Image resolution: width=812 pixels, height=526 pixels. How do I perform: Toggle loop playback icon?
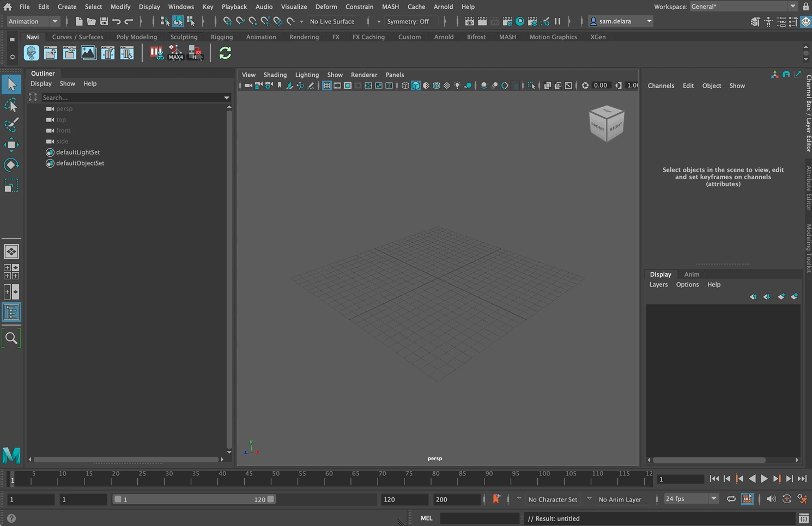click(x=731, y=499)
